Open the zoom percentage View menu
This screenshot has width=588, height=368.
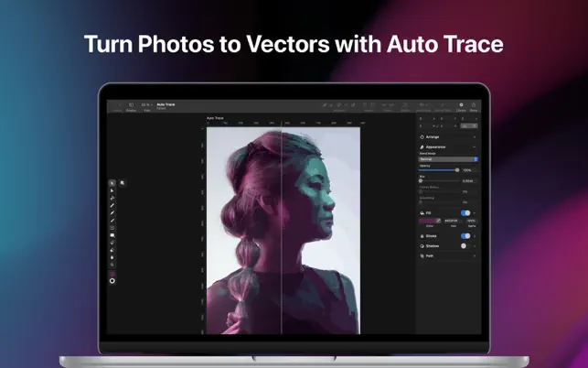point(144,105)
